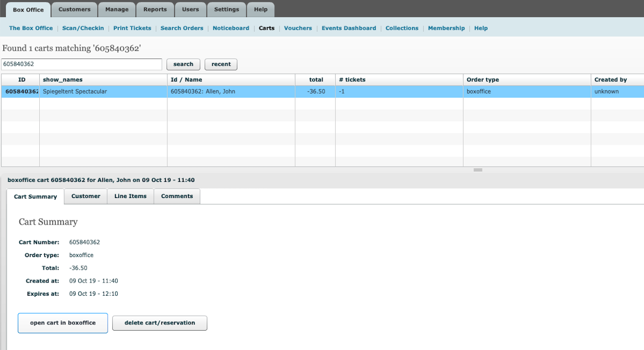Sort by show_names column header
Viewport: 644px width, 350px height.
(103, 80)
